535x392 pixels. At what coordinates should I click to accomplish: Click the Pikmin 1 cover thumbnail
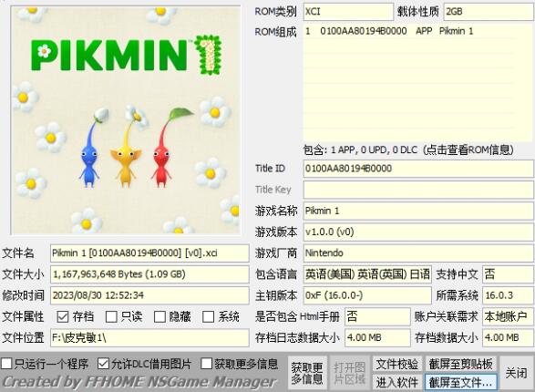pos(126,120)
